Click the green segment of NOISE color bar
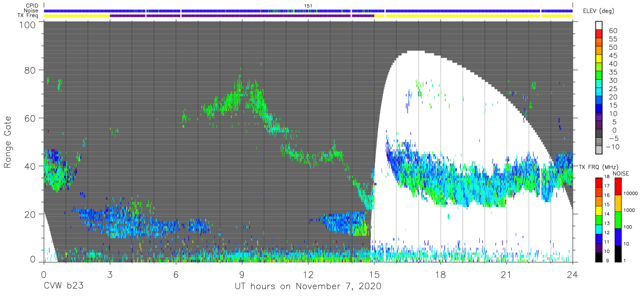 pos(618,219)
